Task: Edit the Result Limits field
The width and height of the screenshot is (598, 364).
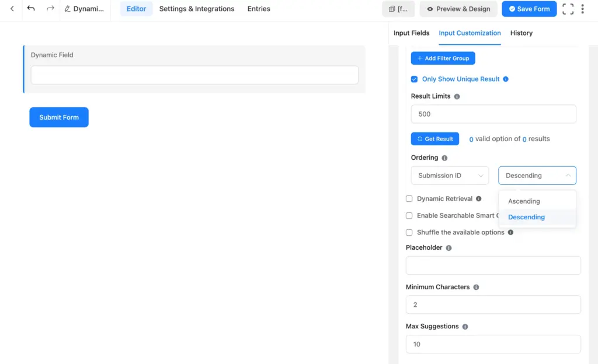Action: point(493,114)
